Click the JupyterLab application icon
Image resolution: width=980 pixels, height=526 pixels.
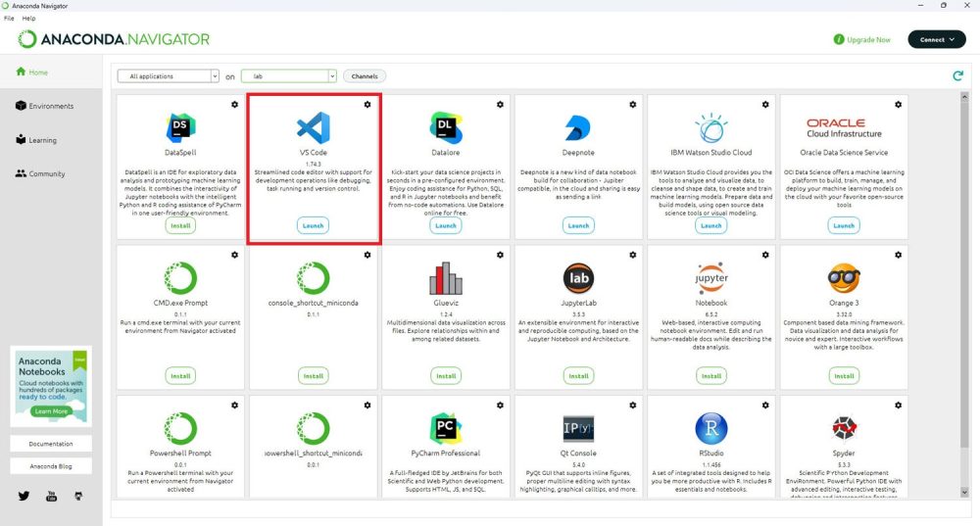[x=578, y=277]
